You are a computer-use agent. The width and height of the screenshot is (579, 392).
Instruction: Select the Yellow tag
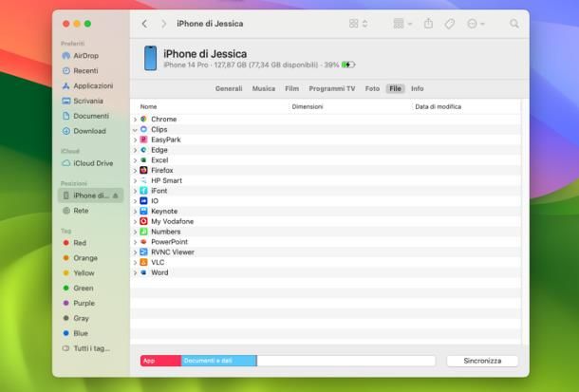tap(79, 273)
